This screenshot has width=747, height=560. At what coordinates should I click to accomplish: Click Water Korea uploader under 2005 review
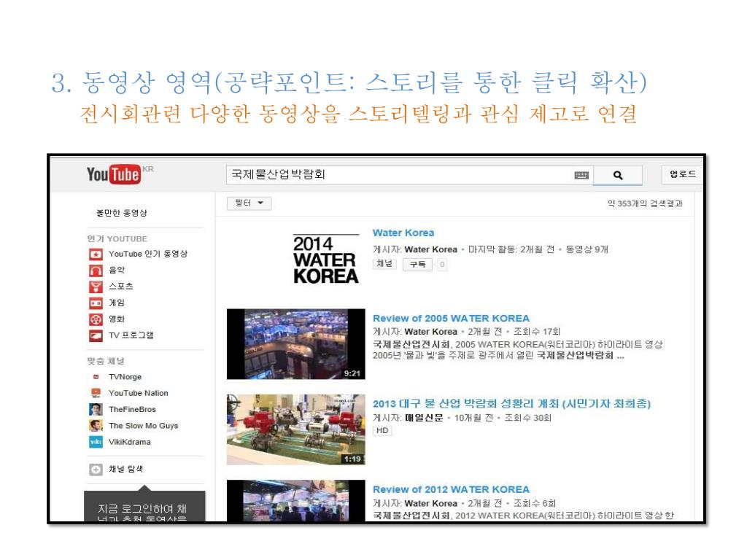(x=430, y=332)
